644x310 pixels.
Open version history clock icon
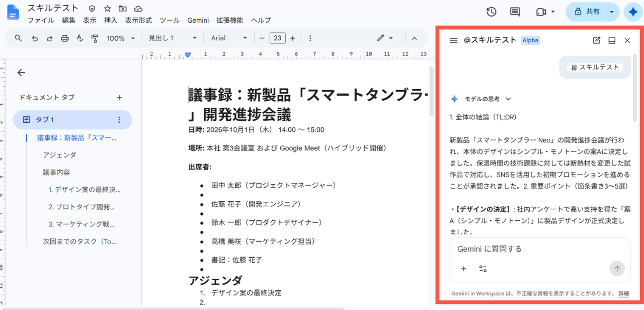492,12
